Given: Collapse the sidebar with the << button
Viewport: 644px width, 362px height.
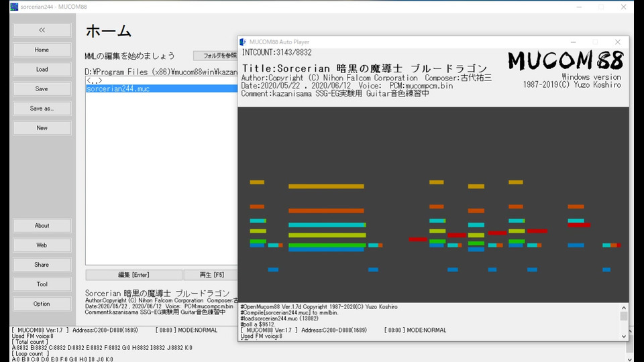Looking at the screenshot, I should coord(42,30).
